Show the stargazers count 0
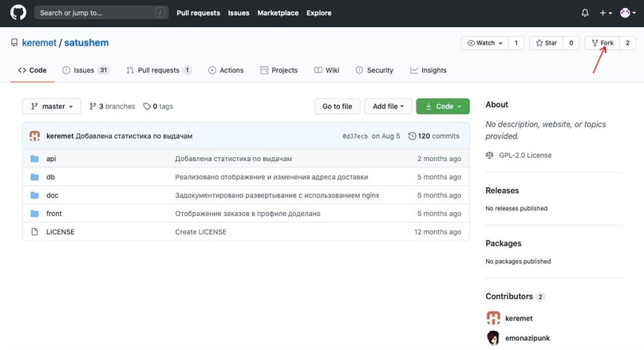The width and height of the screenshot is (644, 350). coord(571,43)
